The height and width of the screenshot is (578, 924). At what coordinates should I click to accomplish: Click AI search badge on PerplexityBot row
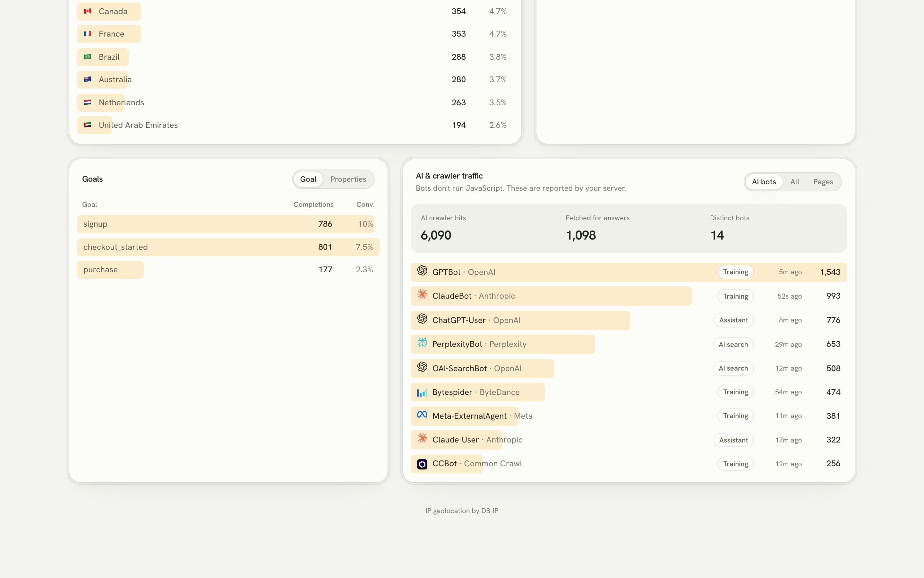(733, 345)
